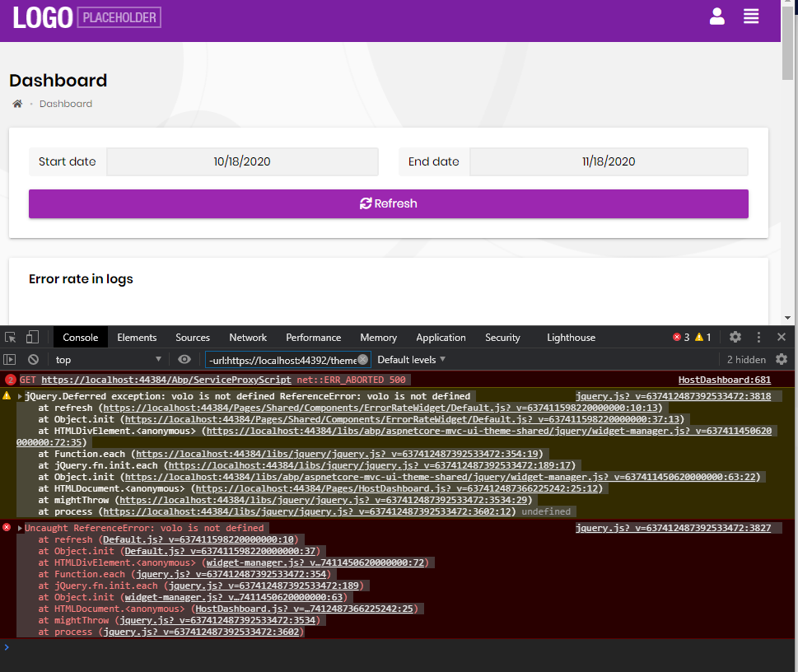Open the JavaScript context 'top' dropdown
Screen dimensions: 798x672
(107, 360)
